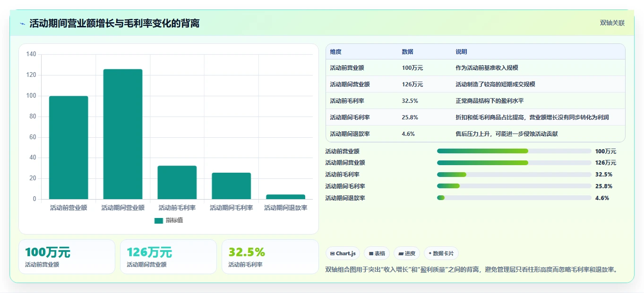Click the 活动期间毛利率 bar in chart
Viewport: 644px width, 293px height.
(x=232, y=186)
